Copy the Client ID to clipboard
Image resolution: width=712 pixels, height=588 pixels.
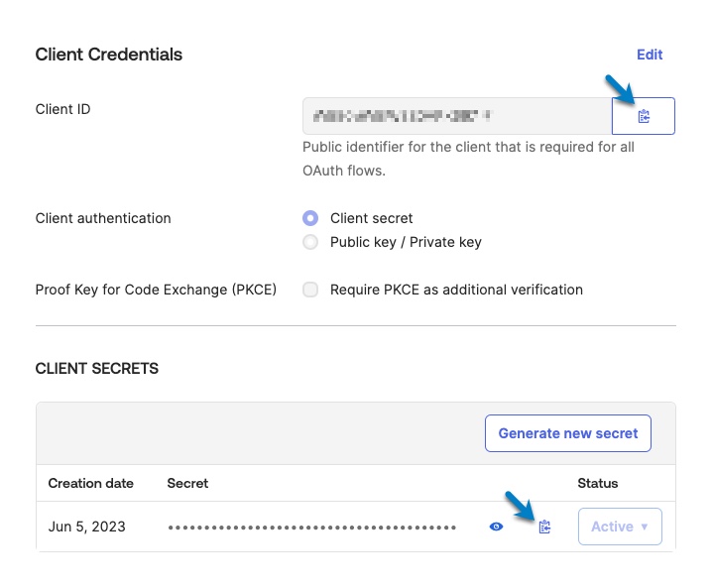tap(643, 116)
